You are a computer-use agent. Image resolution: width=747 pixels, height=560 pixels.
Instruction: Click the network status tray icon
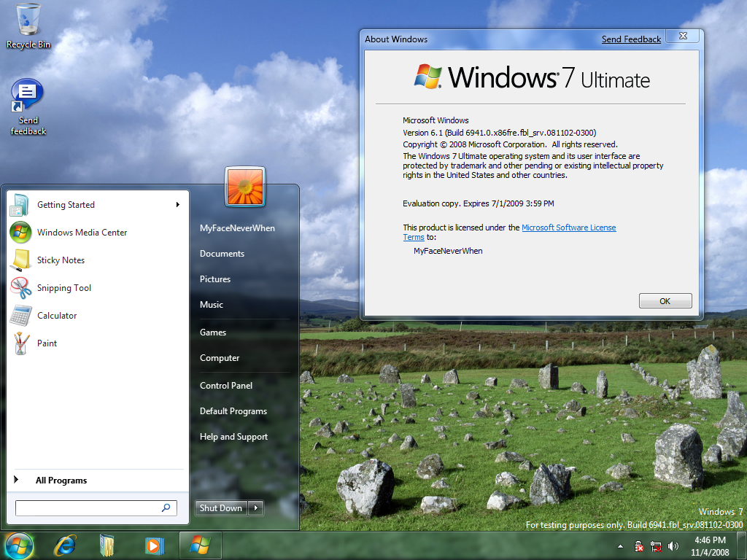[656, 546]
